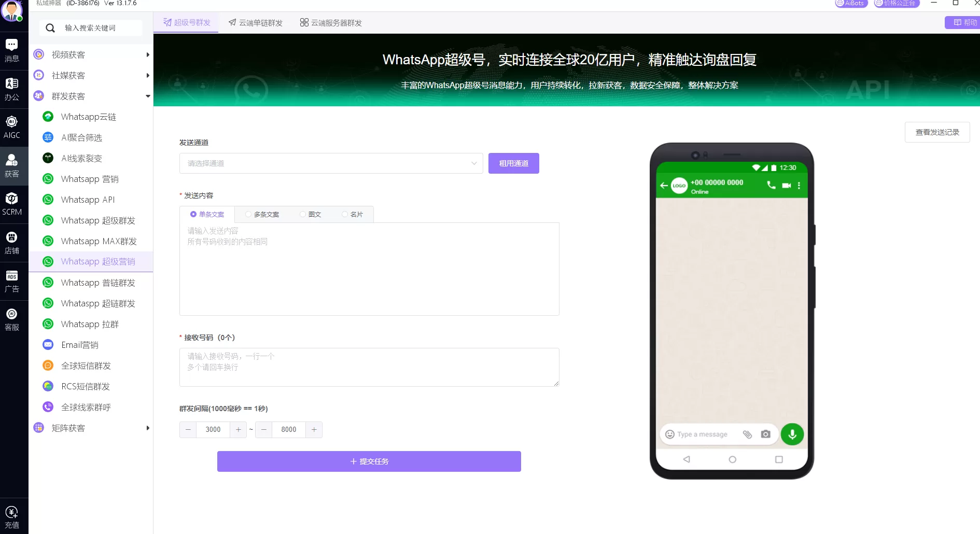980x534 pixels.
Task: Select the 单条文案 radio option
Action: pos(207,214)
